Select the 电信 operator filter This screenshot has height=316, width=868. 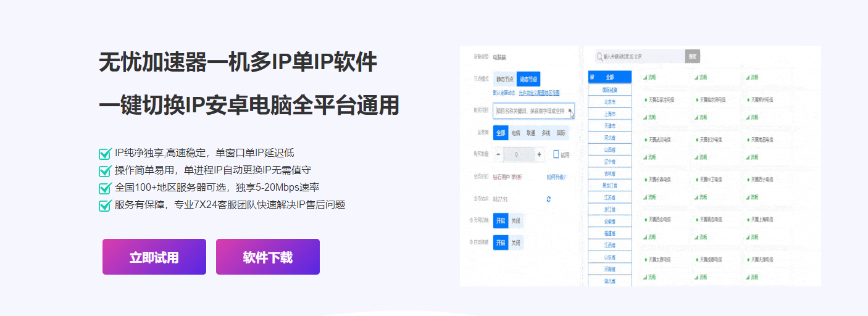(516, 133)
